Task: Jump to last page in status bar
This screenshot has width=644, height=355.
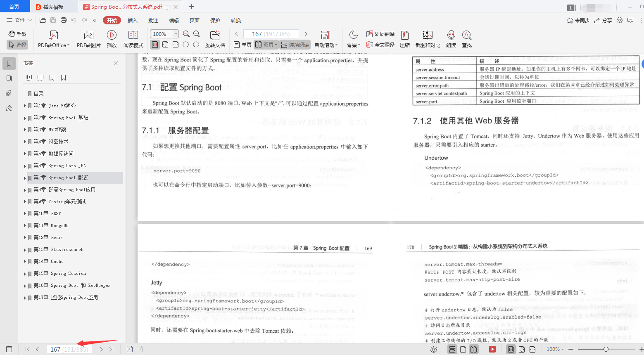Action: 111,349
